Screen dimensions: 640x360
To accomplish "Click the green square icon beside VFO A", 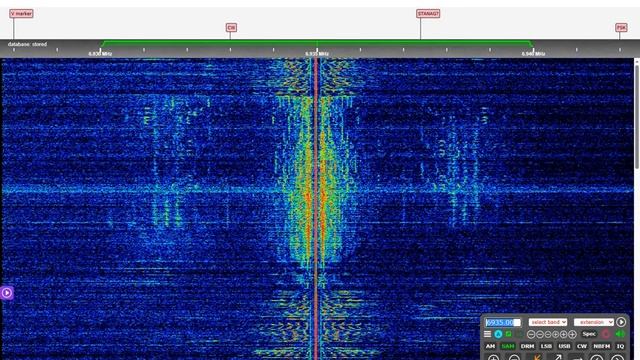I will [x=509, y=334].
